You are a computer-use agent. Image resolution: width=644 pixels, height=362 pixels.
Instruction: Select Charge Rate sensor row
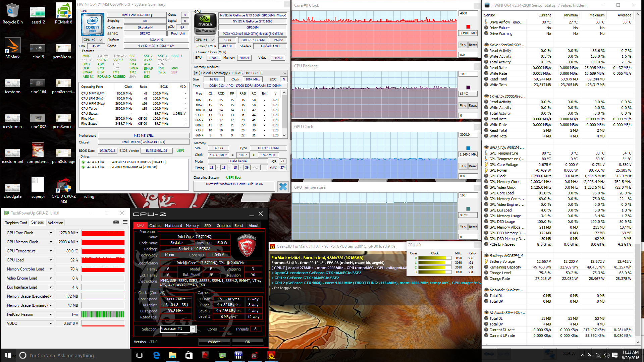click(558, 279)
